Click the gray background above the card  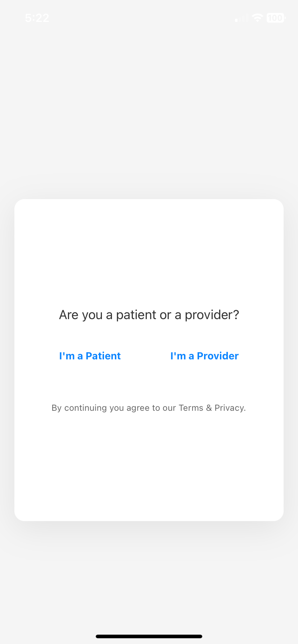coord(149,108)
